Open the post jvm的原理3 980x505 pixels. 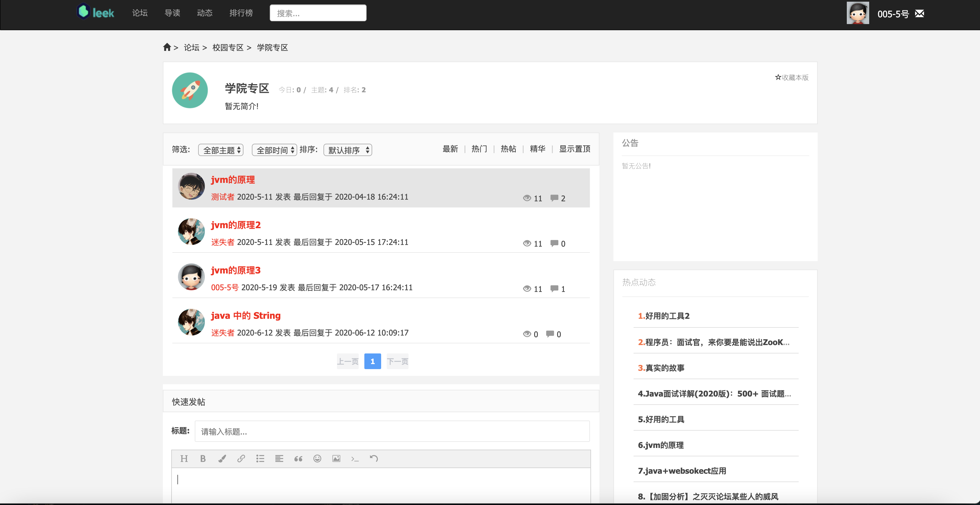236,270
